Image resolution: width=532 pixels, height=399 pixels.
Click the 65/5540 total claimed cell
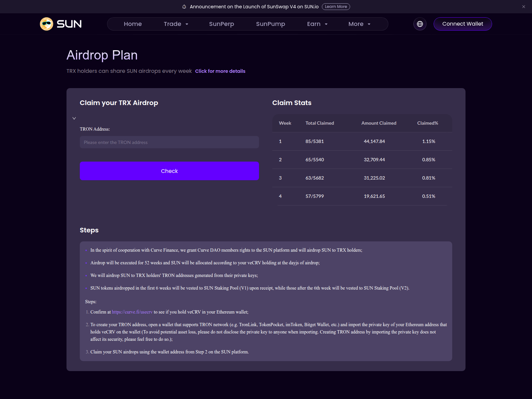pyautogui.click(x=315, y=160)
